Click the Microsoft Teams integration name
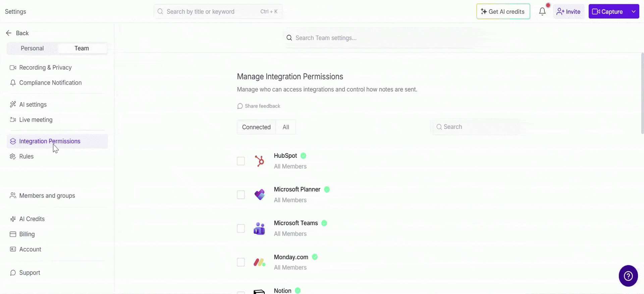This screenshot has width=644, height=294. pyautogui.click(x=296, y=223)
